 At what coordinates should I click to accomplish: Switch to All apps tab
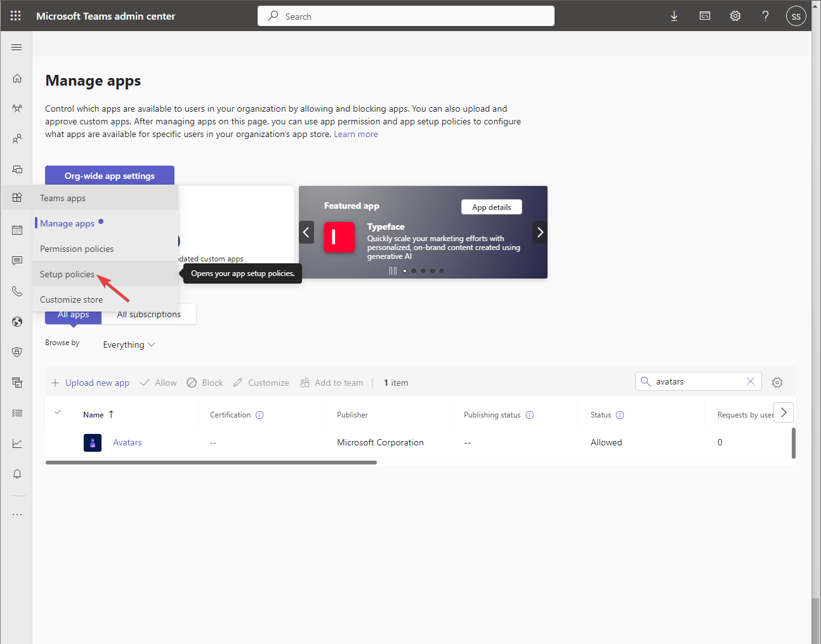(x=74, y=315)
